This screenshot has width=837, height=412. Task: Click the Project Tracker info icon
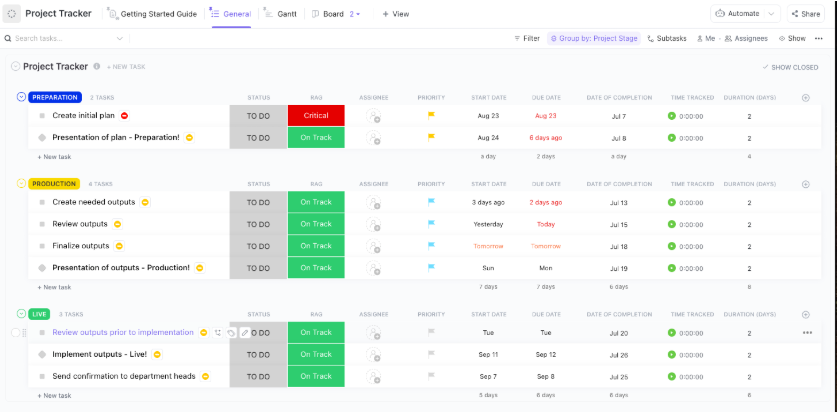(x=97, y=66)
